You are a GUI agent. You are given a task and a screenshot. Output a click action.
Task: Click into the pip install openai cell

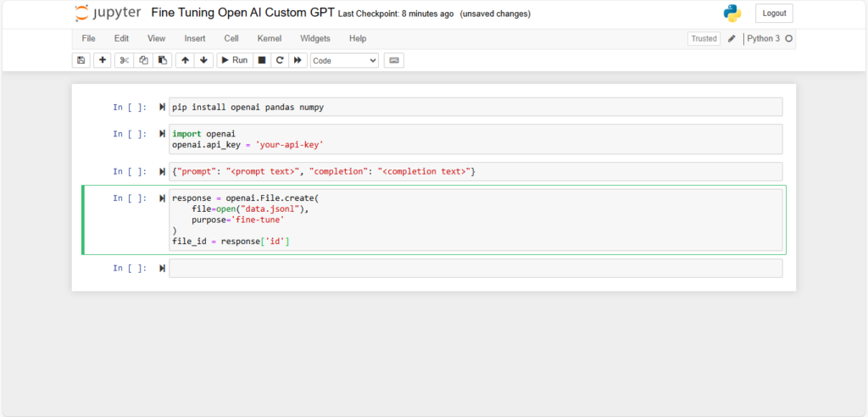[x=476, y=108]
